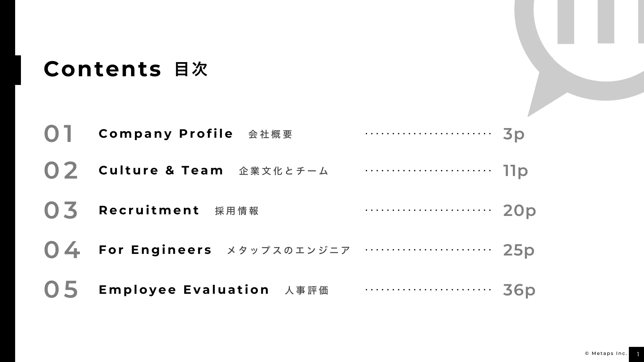
Task: Expand the 05 Employee Evaluation entry
Action: (184, 290)
